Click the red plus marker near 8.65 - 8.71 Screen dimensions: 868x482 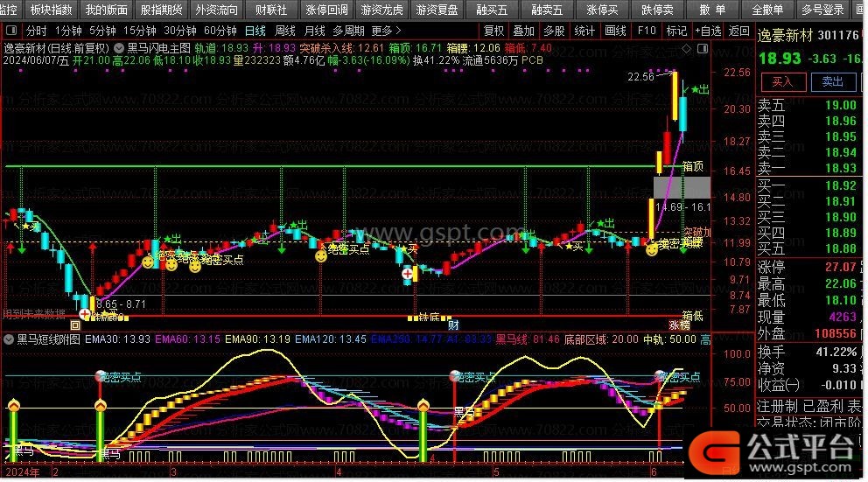click(84, 314)
